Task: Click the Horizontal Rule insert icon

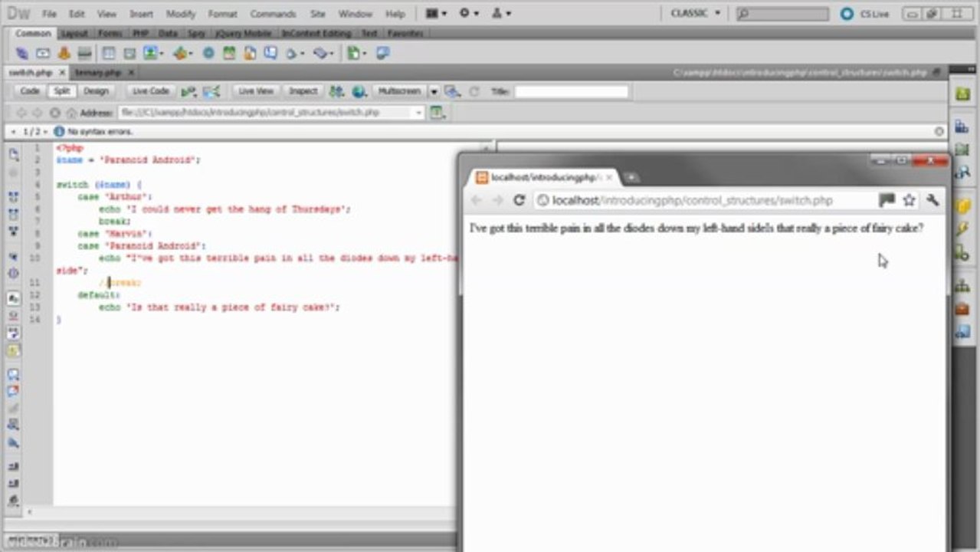Action: pyautogui.click(x=85, y=54)
